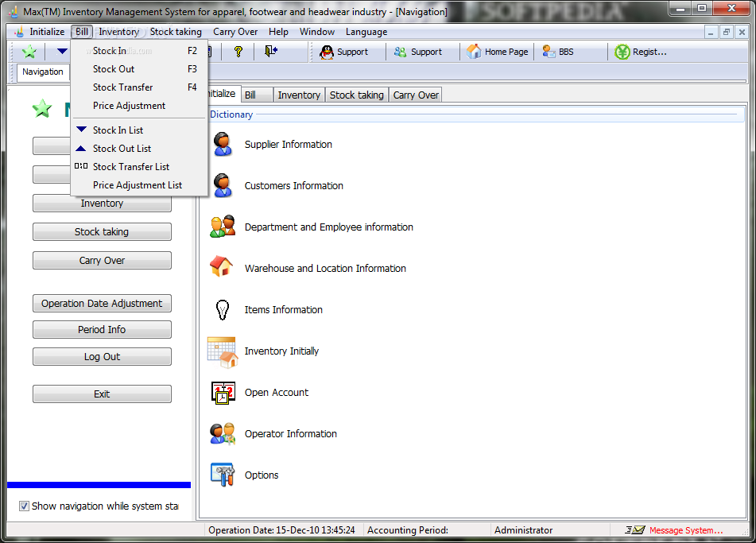Click the Inventory navigation button
Screen dimensions: 756x543
click(102, 204)
